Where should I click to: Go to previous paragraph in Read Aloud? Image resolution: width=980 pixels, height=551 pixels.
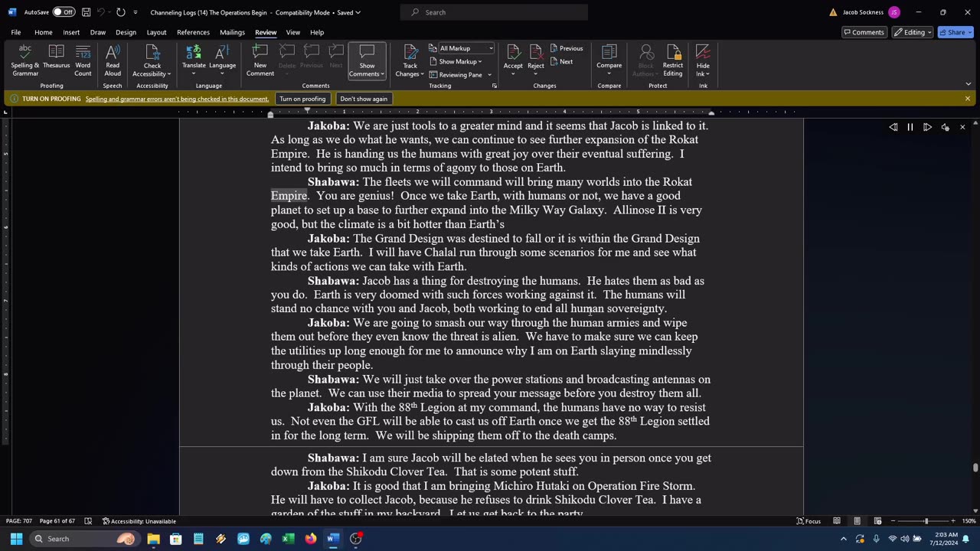point(893,127)
